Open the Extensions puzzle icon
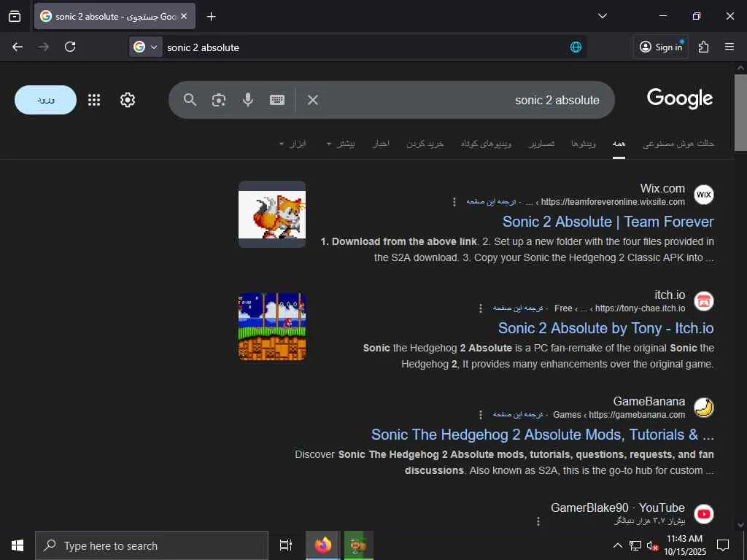This screenshot has width=747, height=560. pos(703,47)
